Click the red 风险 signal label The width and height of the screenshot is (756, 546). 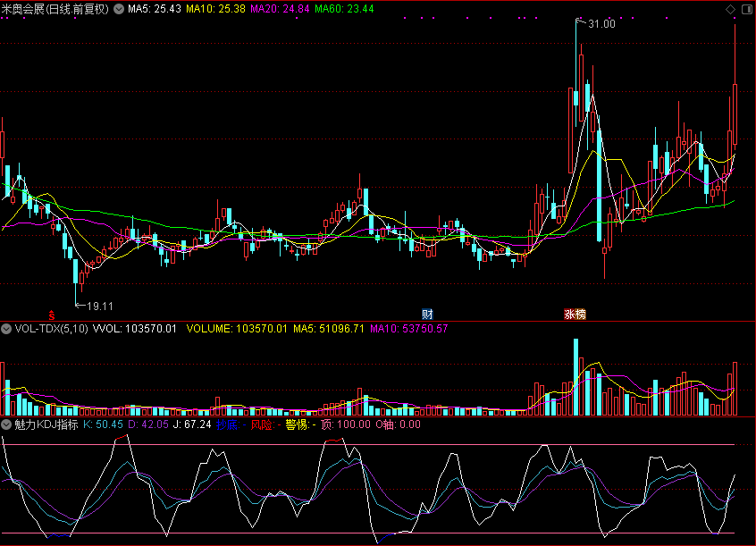click(x=264, y=424)
